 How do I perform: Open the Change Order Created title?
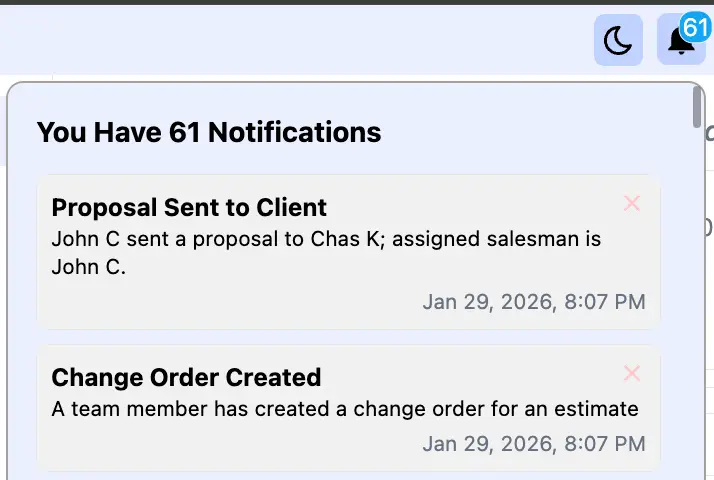pyautogui.click(x=186, y=377)
